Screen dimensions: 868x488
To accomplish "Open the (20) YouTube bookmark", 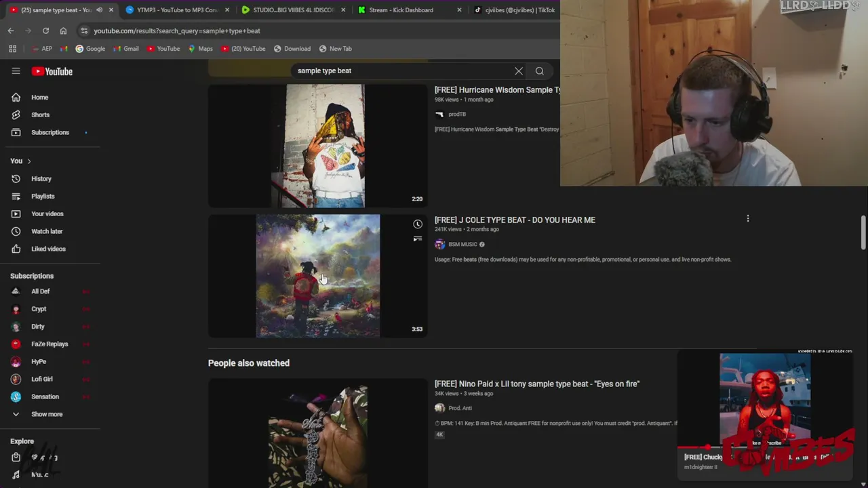I will tap(243, 49).
